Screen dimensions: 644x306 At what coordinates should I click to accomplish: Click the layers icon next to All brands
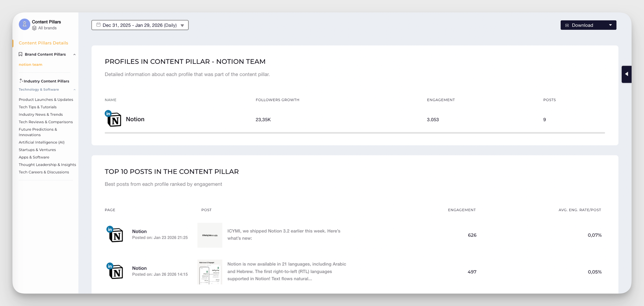click(35, 28)
